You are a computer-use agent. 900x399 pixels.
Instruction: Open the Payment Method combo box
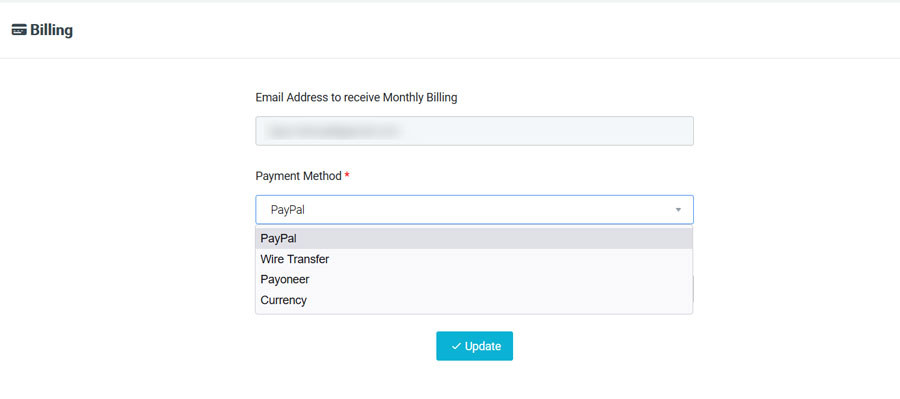474,210
